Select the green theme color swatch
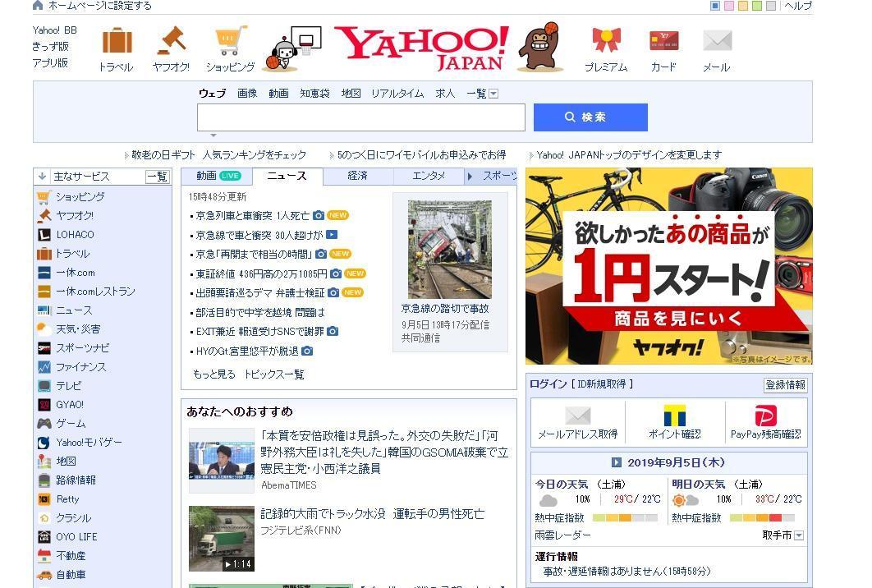 (x=757, y=6)
